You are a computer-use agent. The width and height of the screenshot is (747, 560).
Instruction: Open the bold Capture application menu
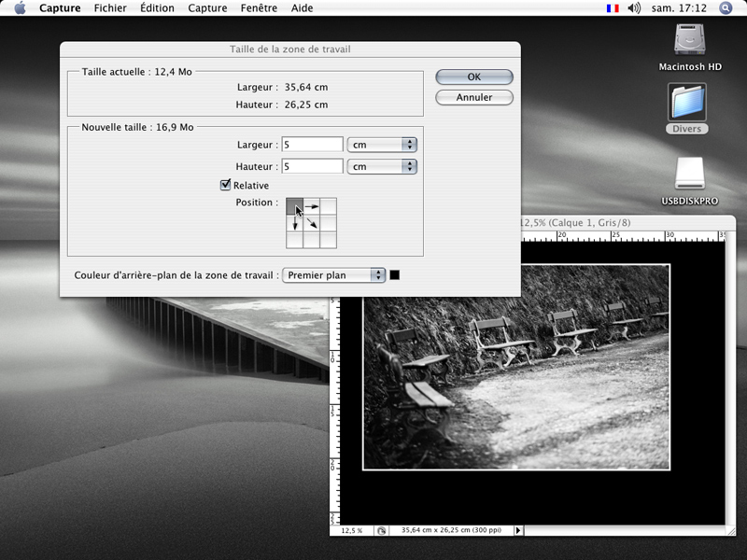point(60,8)
